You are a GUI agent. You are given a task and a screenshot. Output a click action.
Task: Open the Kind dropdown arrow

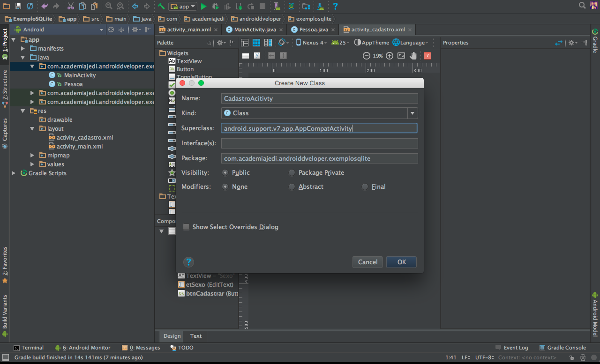pos(412,113)
